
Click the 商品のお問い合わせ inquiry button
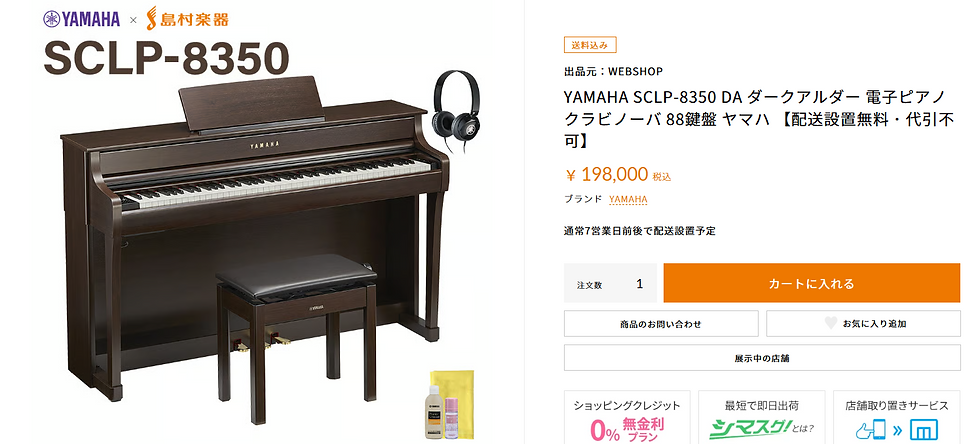pos(661,324)
